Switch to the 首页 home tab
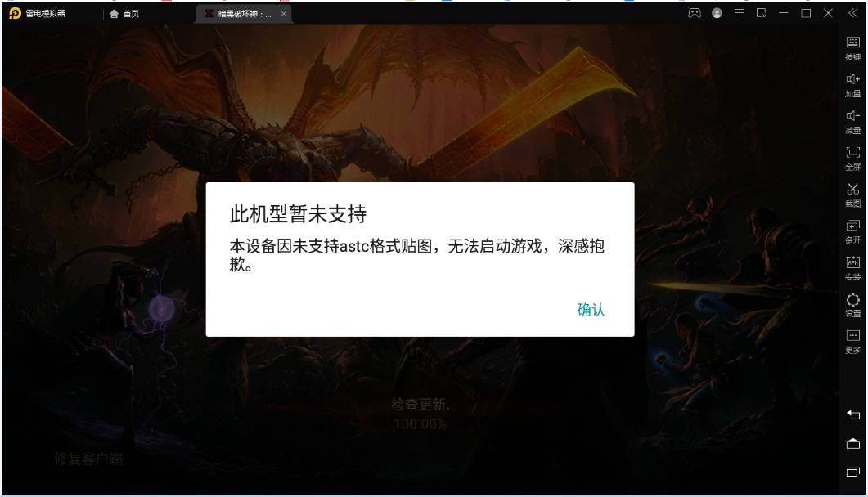Image resolution: width=868 pixels, height=497 pixels. pos(124,14)
